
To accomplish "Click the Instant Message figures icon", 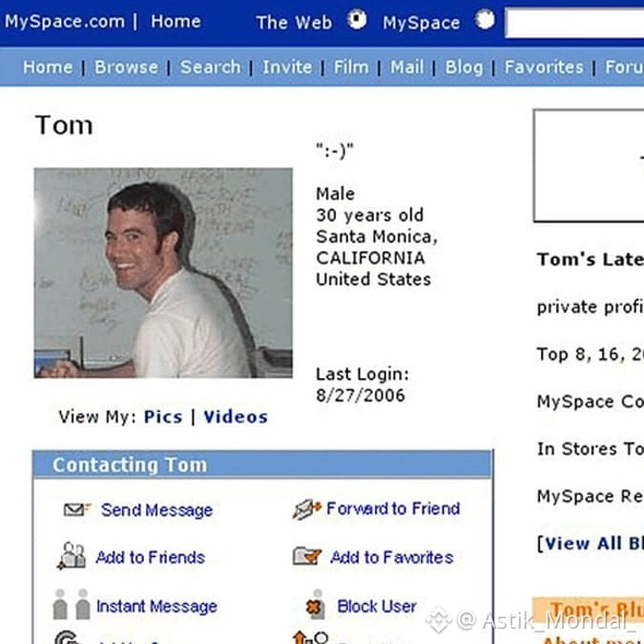I will coord(72,604).
